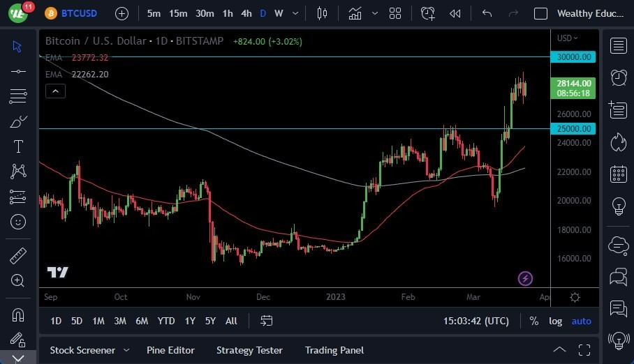Open the go to date calendar
This screenshot has width=634, height=364.
tap(266, 321)
